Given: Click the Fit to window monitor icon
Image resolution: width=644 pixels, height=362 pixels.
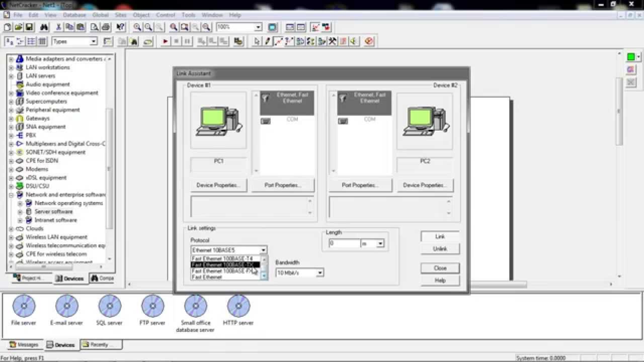Looking at the screenshot, I should (x=273, y=27).
